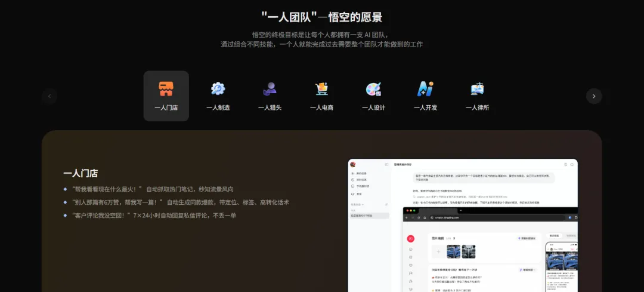Image resolution: width=644 pixels, height=292 pixels.
Task: Open the 一人猎头 tab
Action: click(x=270, y=96)
